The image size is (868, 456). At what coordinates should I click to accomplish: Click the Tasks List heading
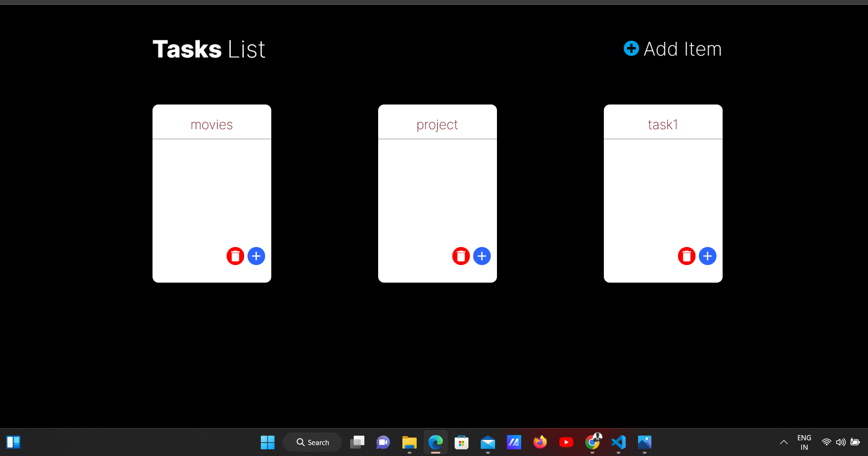click(209, 49)
